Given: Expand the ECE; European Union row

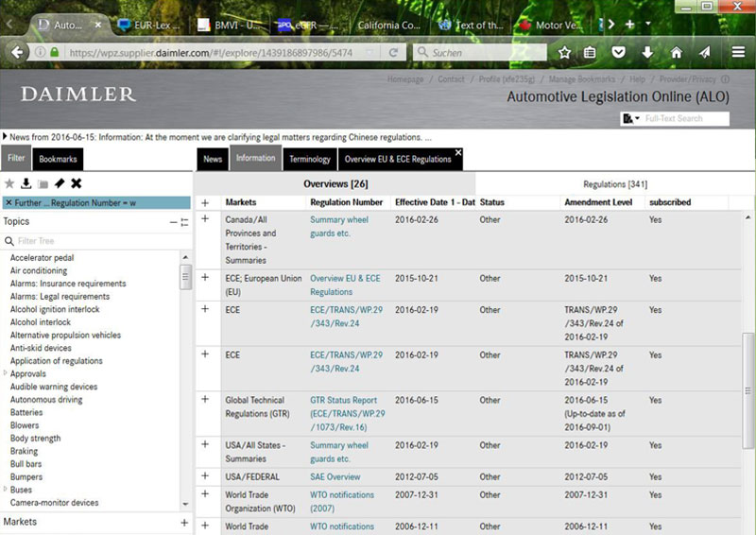Looking at the screenshot, I should click(205, 277).
